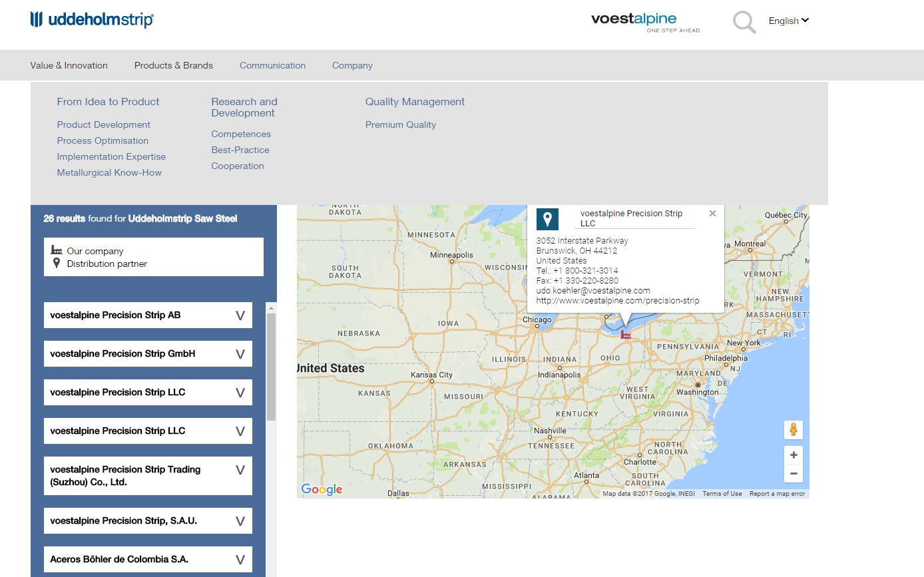Go to Research and Development

pos(244,107)
